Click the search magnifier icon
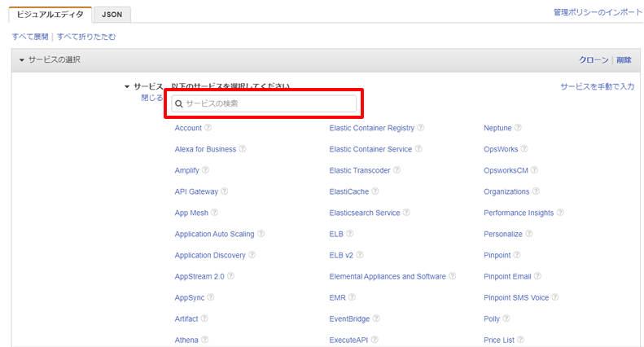644x347 pixels. pyautogui.click(x=178, y=103)
